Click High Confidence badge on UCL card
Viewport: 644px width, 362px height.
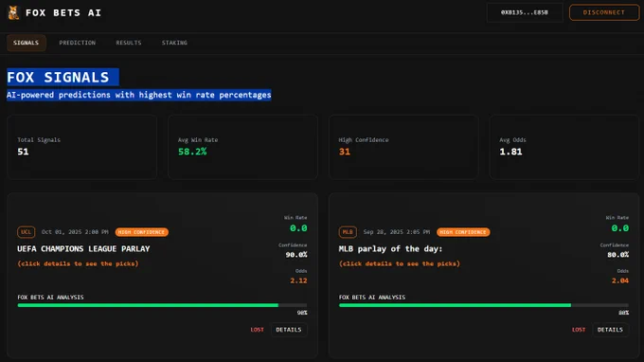pos(142,232)
